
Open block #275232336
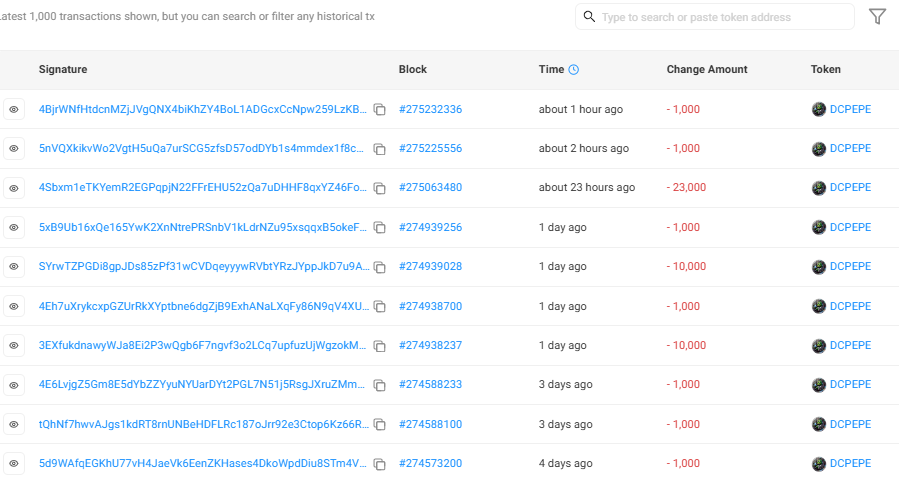click(x=431, y=109)
